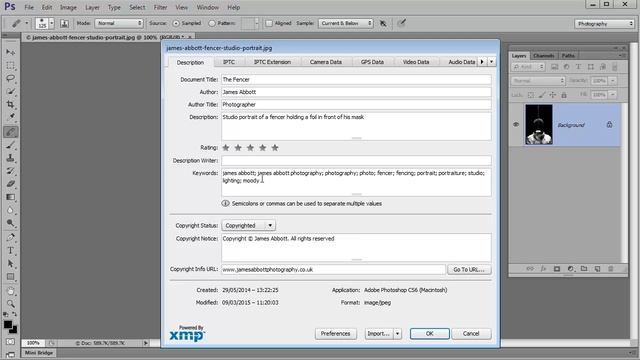Screen dimensions: 640x360
Task: Expand the Import button dropdown arrow
Action: coord(398,334)
